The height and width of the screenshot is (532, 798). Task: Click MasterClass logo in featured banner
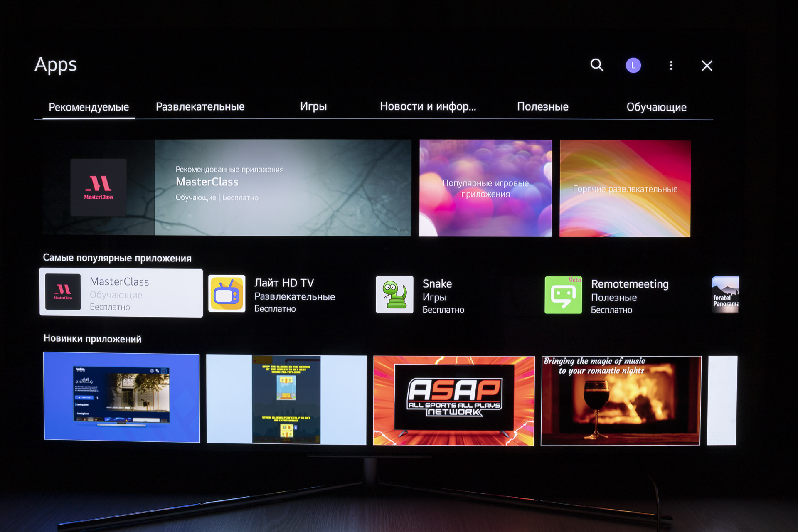(x=99, y=187)
